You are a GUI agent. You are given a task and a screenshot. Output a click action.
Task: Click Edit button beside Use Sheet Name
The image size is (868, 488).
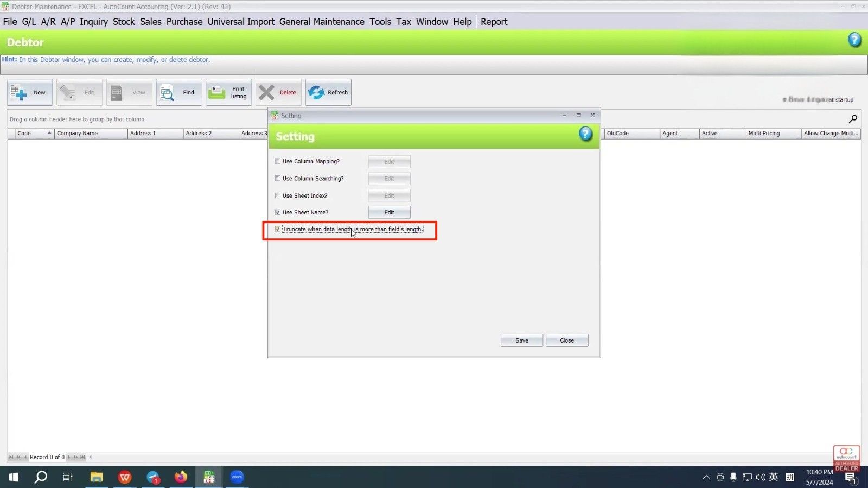[389, 212]
